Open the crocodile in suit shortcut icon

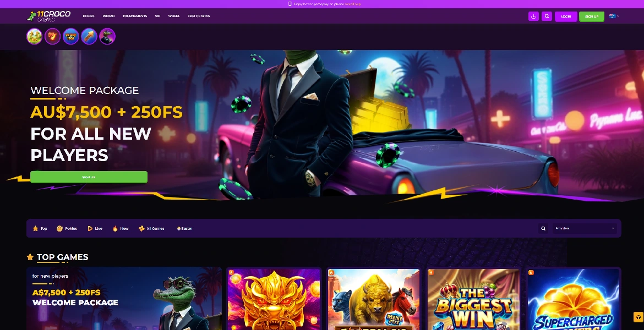(x=107, y=36)
